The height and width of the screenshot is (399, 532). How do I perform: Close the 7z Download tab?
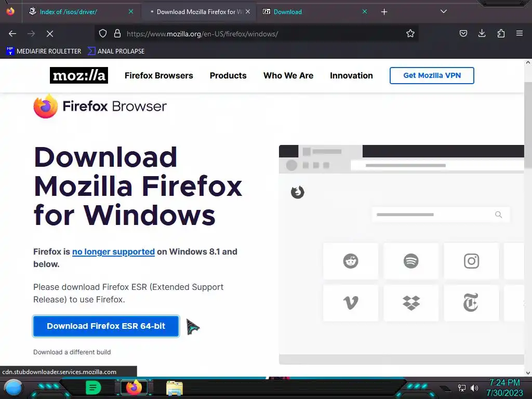[365, 11]
